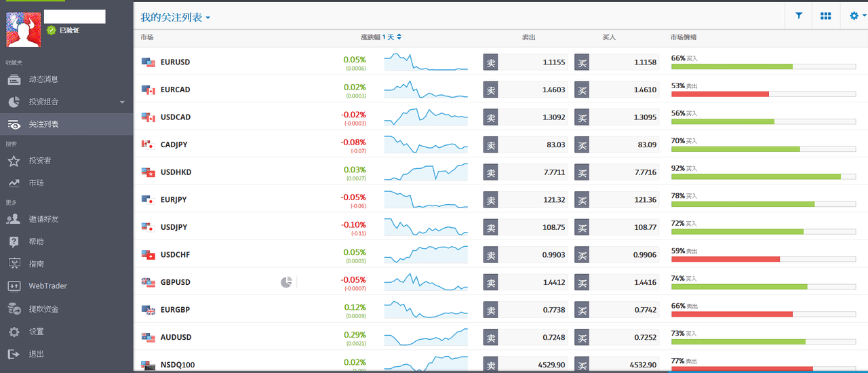The image size is (868, 373).
Task: Open the 我的关注列表 watchlist dropdown
Action: [x=176, y=17]
